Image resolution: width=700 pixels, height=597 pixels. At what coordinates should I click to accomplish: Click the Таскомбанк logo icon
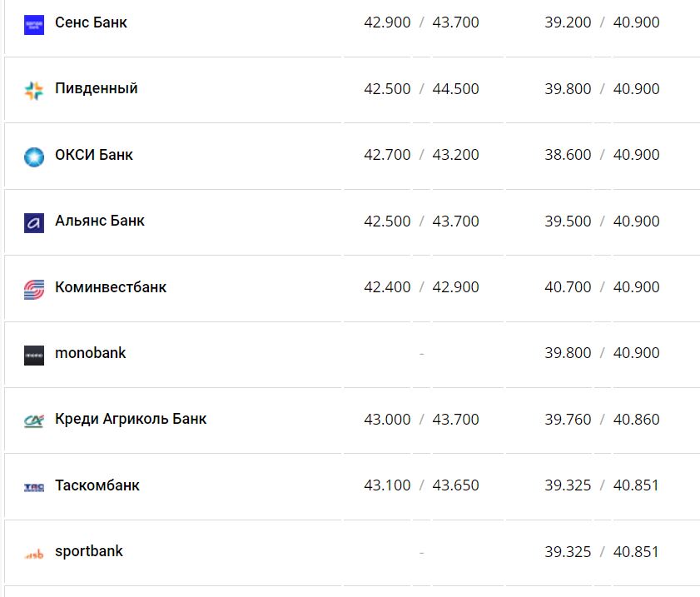pos(34,487)
